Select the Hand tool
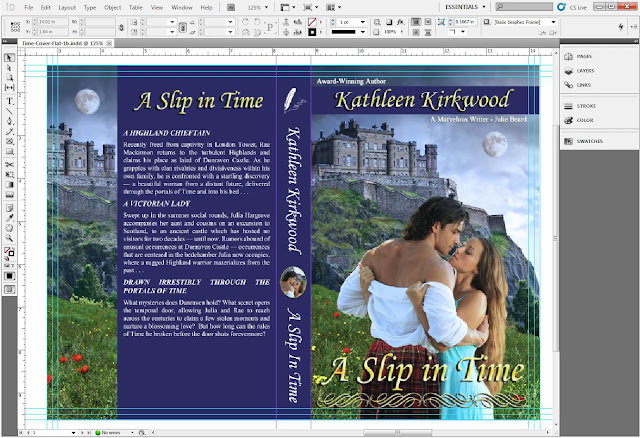The height and width of the screenshot is (438, 640). [x=9, y=228]
